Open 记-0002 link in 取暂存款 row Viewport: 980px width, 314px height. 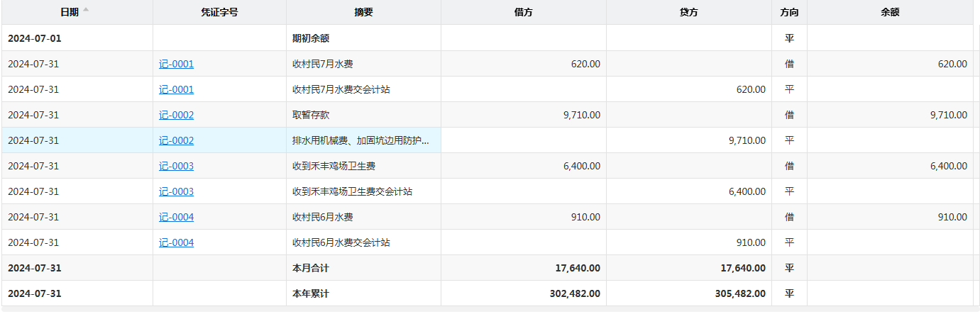point(176,115)
